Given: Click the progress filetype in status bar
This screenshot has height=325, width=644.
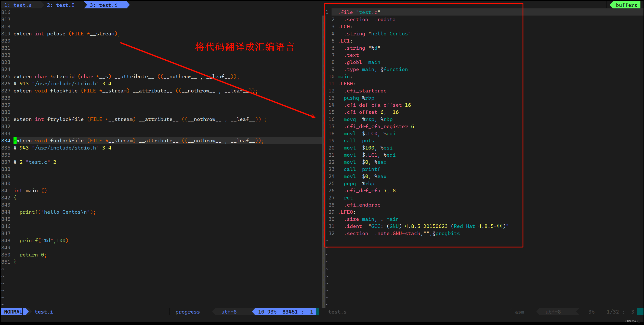Looking at the screenshot, I should click(188, 312).
